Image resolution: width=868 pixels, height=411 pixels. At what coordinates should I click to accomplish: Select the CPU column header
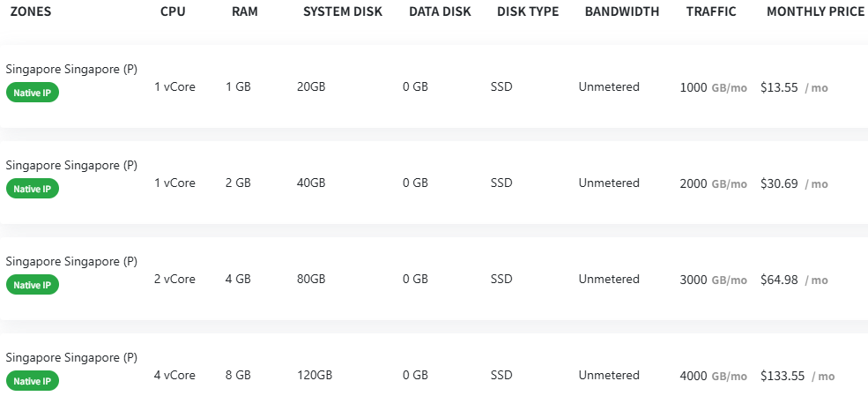click(x=174, y=12)
